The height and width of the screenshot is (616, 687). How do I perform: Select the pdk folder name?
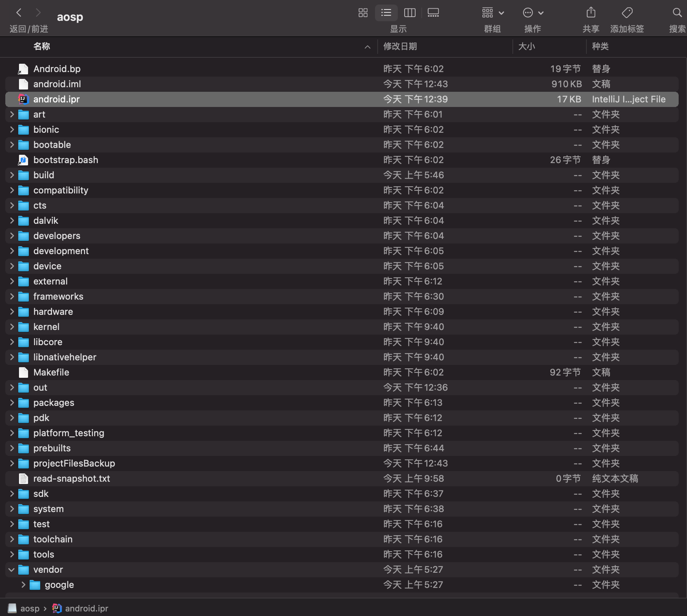(41, 418)
